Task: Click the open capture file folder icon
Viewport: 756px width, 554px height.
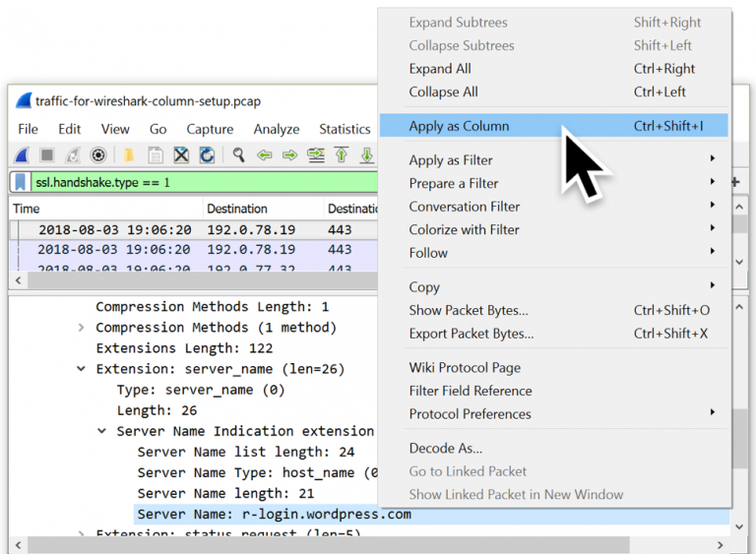Action: coord(128,155)
